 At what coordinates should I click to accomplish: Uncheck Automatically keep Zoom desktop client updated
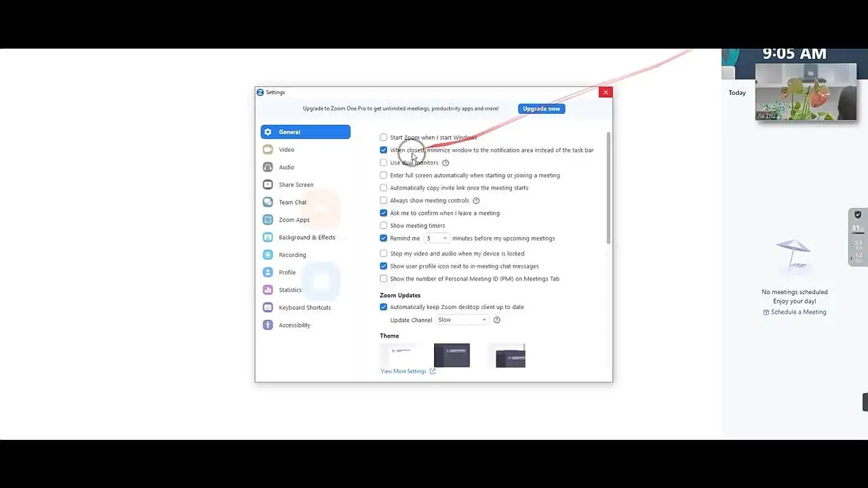click(x=384, y=307)
